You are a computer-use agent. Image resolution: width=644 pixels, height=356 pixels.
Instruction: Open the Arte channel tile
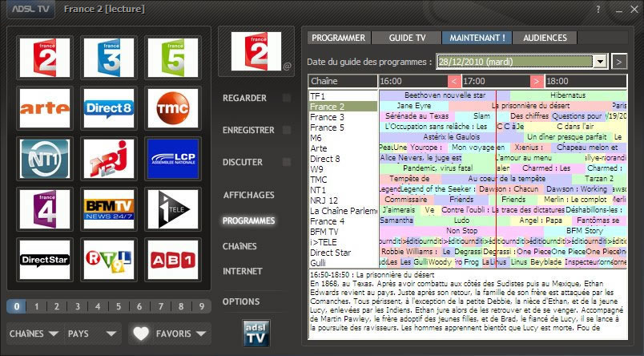point(45,108)
